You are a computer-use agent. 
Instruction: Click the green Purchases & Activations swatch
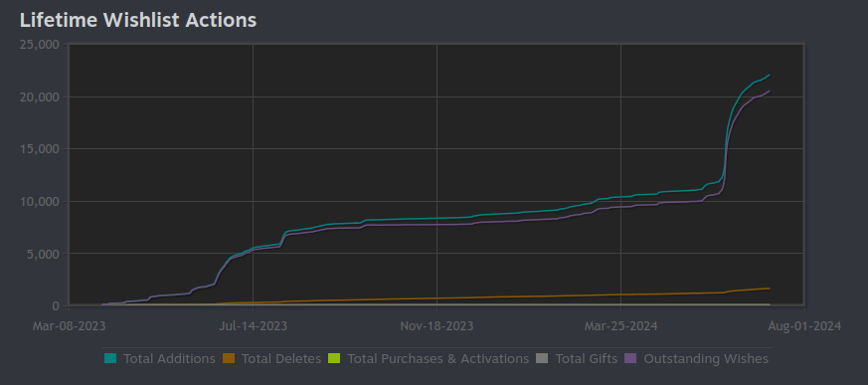[x=334, y=358]
